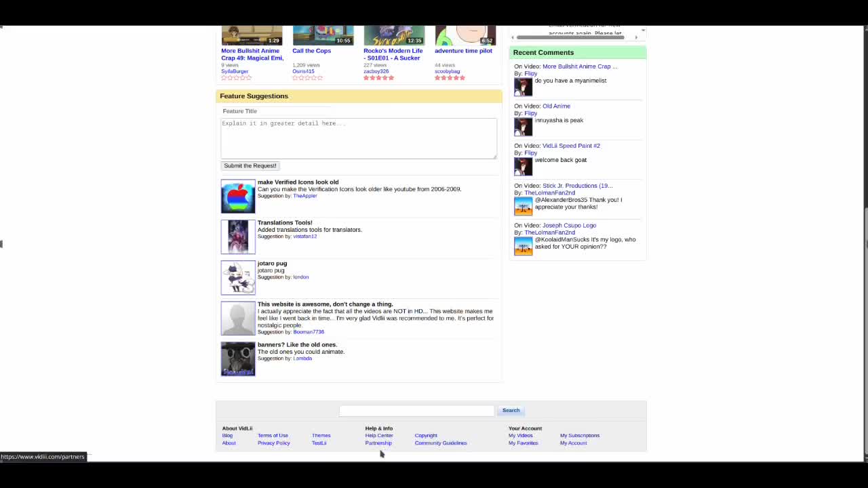Screen dimensions: 868x488
Task: Click Booman7736's default silhouette avatar
Action: (238, 319)
